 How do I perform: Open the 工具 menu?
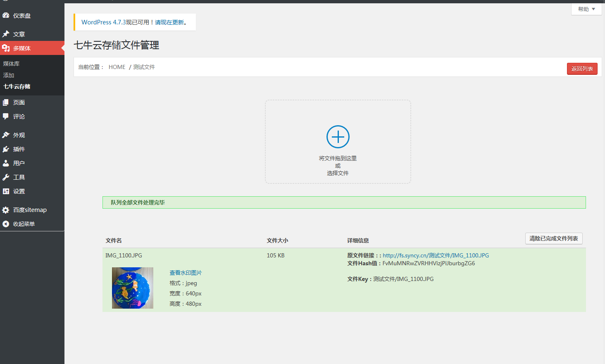coord(32,177)
